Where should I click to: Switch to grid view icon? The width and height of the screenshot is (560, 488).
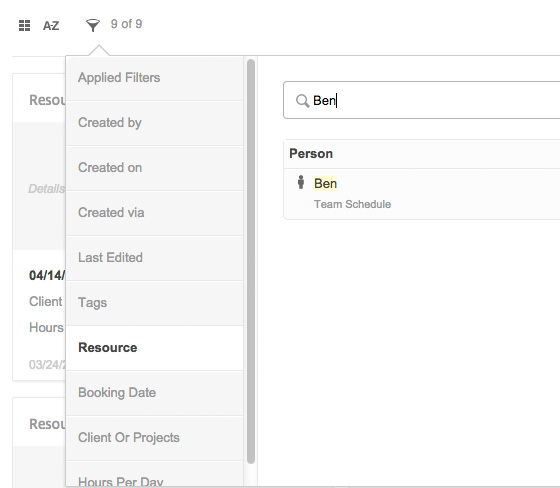24,26
